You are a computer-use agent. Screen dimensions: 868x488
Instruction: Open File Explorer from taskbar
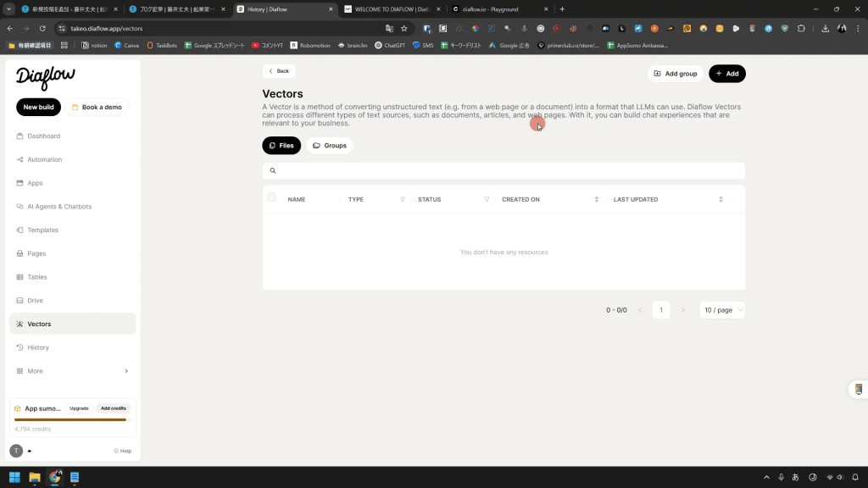coord(34,477)
